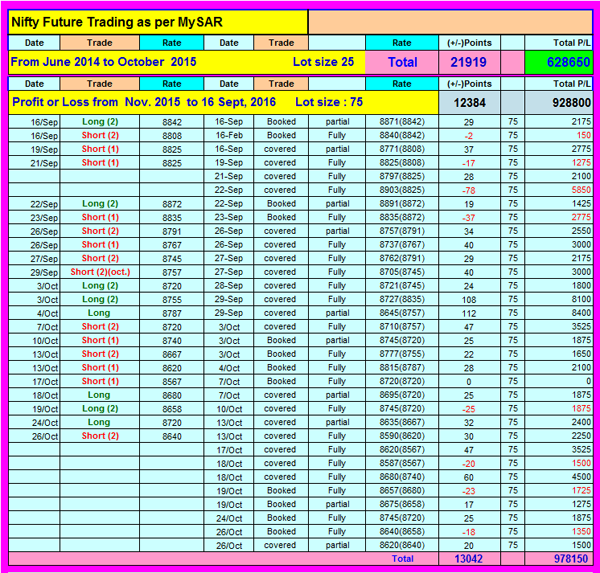Image resolution: width=600 pixels, height=573 pixels.
Task: Click the red -78 points cell
Action: (468, 191)
